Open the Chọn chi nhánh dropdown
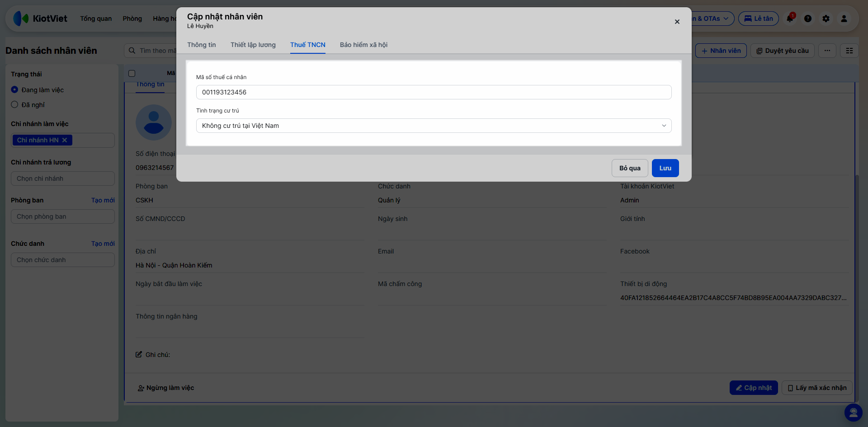This screenshot has height=427, width=868. coord(63,178)
